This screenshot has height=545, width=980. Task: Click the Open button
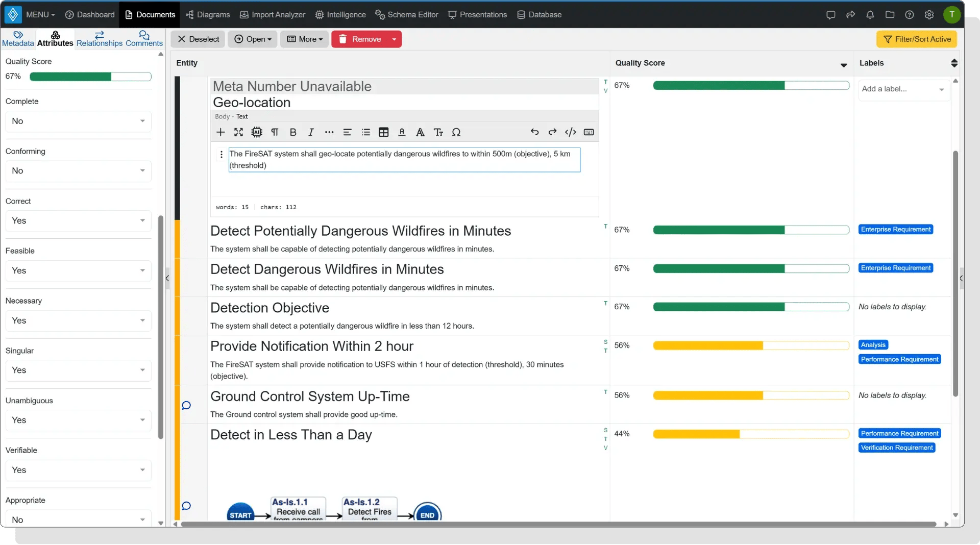[253, 39]
